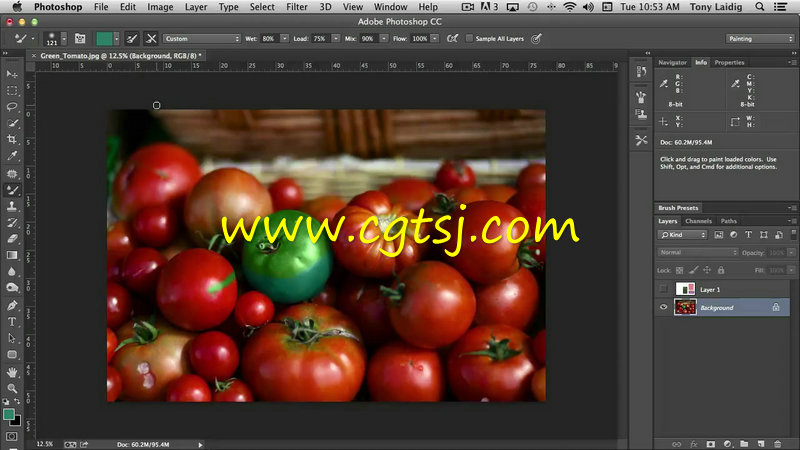Add a layer style with fx button
800x450 pixels.
click(693, 444)
